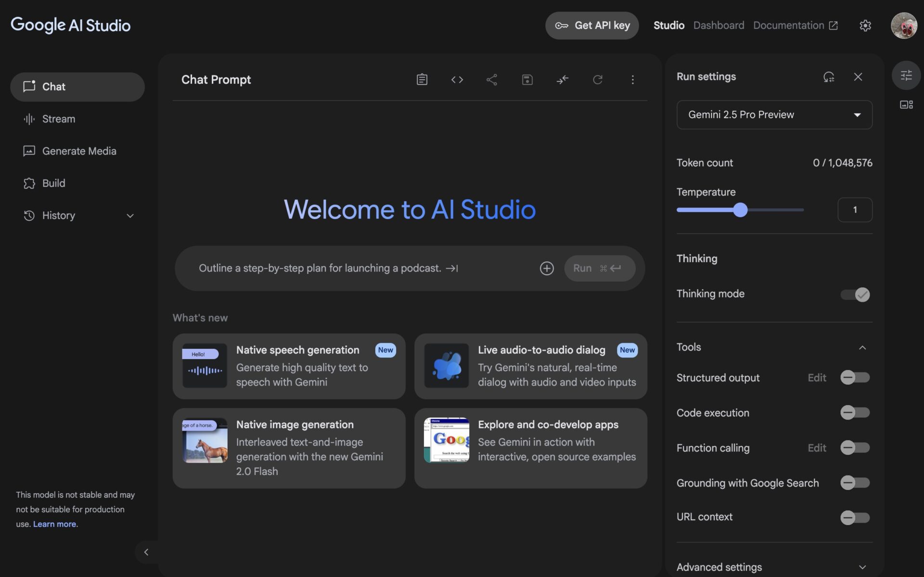Open the three-dot more options menu
Image resolution: width=924 pixels, height=577 pixels.
click(632, 79)
